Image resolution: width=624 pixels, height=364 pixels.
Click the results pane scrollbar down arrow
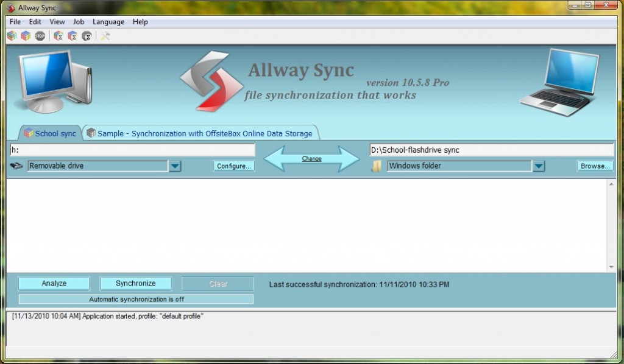(611, 267)
